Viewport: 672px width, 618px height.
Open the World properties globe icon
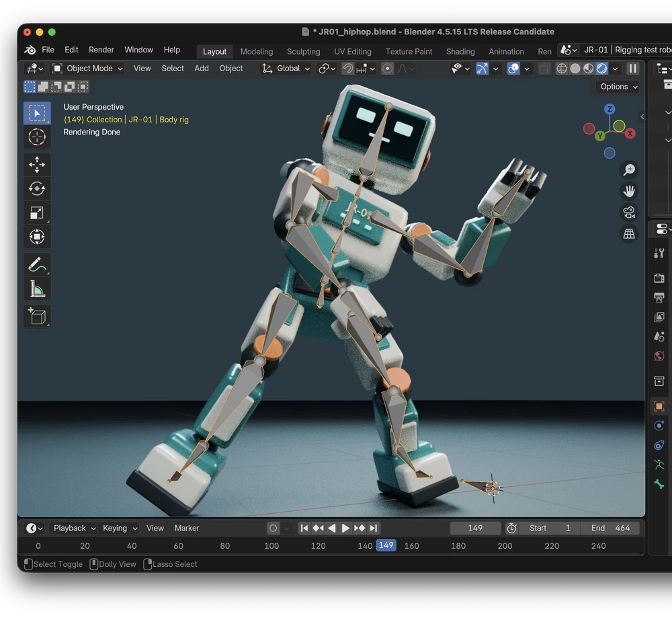(x=659, y=356)
